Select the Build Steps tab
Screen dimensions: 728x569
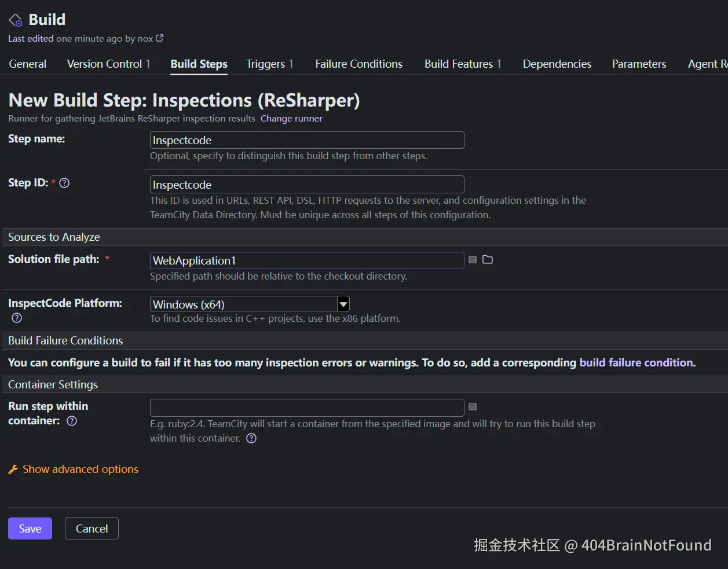coord(199,64)
